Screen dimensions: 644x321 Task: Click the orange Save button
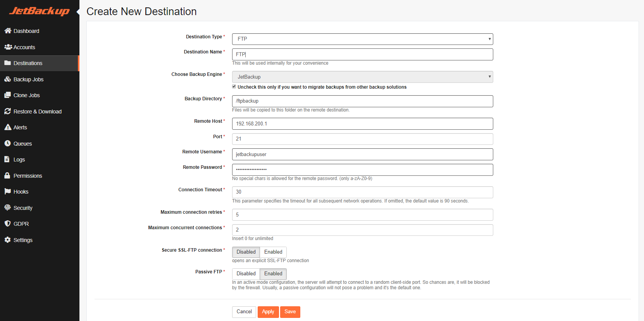tap(290, 312)
